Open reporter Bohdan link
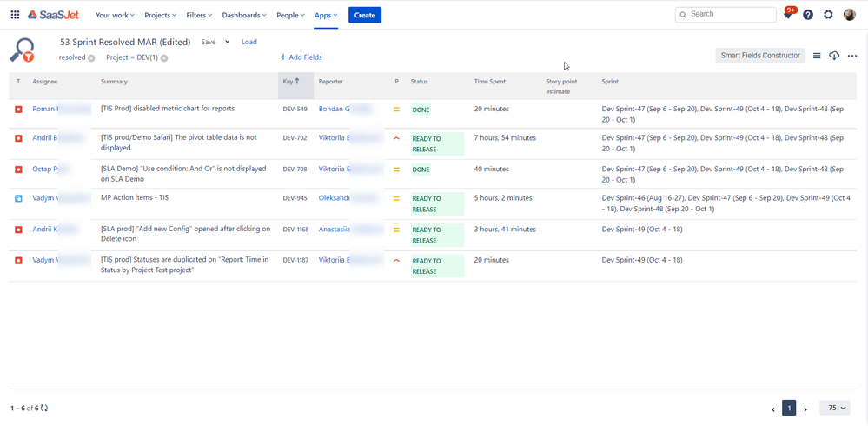Image resolution: width=868 pixels, height=426 pixels. pyautogui.click(x=335, y=109)
